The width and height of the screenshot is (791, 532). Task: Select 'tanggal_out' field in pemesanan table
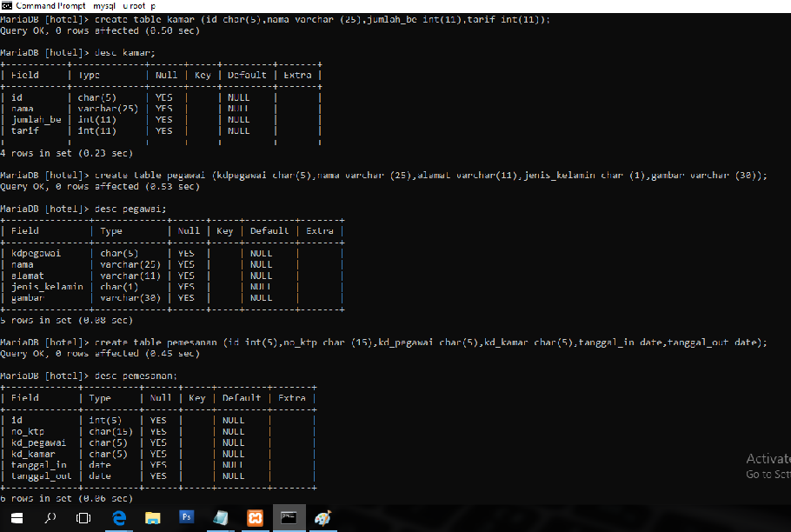(x=42, y=475)
